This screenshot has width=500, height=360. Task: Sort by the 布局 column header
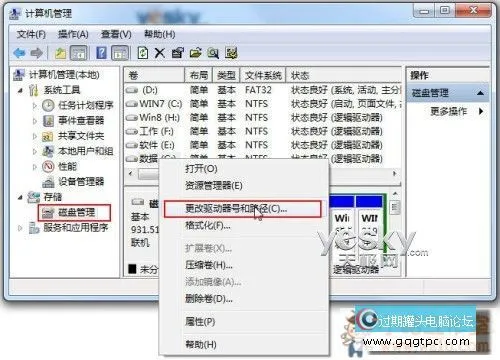198,75
